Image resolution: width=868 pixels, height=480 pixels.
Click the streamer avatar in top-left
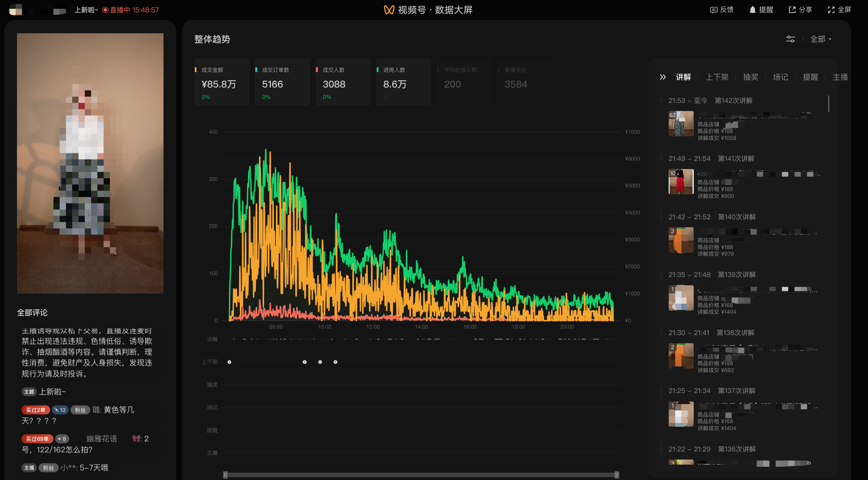(15, 10)
